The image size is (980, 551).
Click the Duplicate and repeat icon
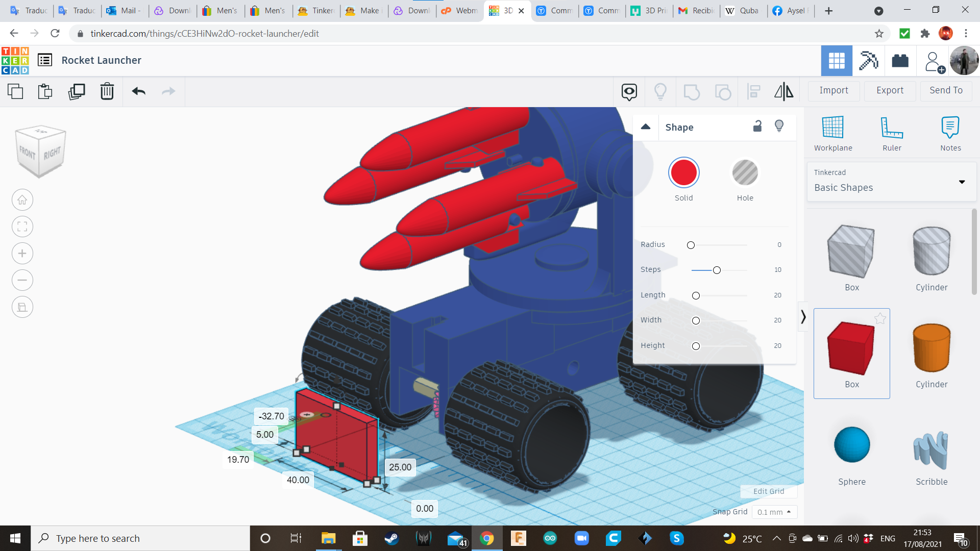pyautogui.click(x=77, y=91)
